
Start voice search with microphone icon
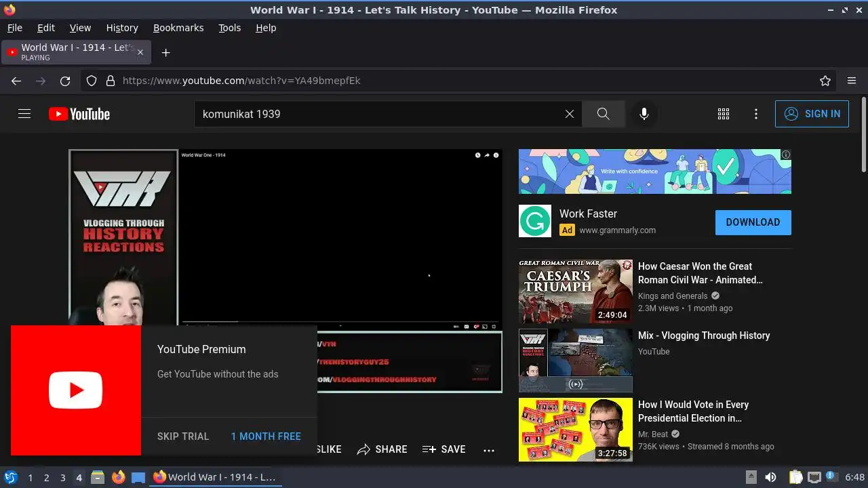tap(644, 114)
